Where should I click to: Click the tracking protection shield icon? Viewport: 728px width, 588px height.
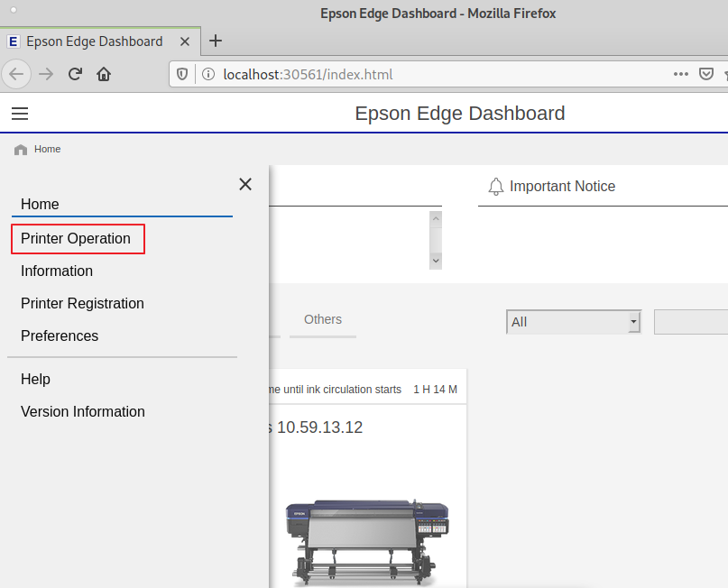182,74
